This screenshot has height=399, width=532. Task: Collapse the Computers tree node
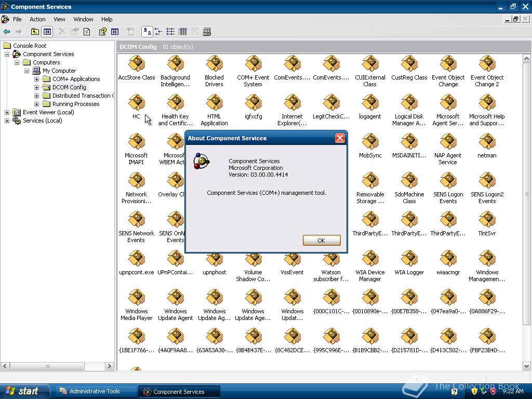pyautogui.click(x=17, y=62)
